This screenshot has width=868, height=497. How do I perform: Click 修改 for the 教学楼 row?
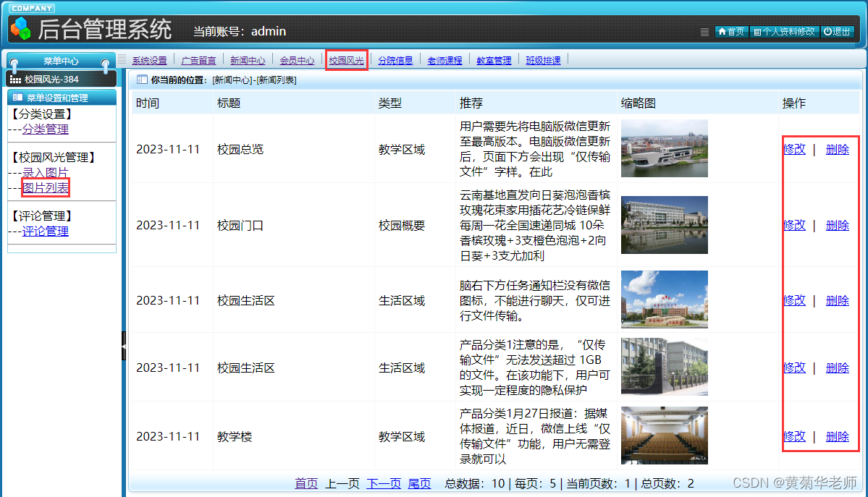794,437
